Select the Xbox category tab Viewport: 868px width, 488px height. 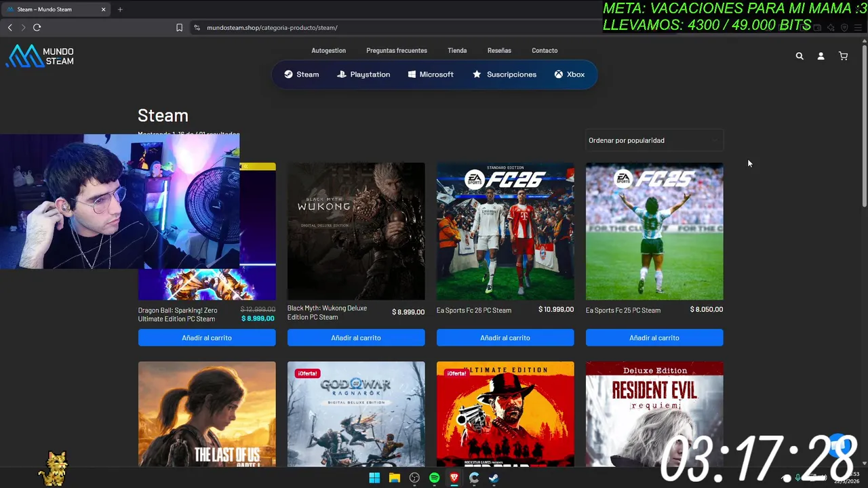coord(569,75)
